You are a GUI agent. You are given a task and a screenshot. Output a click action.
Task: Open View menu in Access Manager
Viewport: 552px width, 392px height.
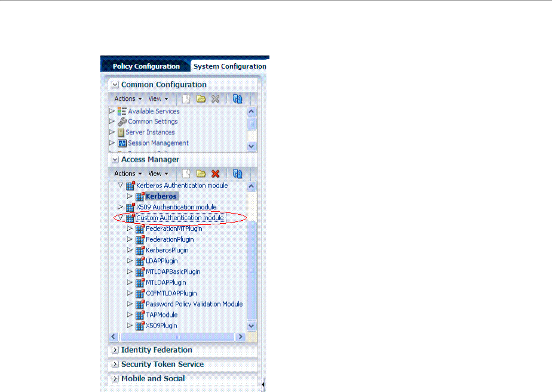click(x=158, y=174)
